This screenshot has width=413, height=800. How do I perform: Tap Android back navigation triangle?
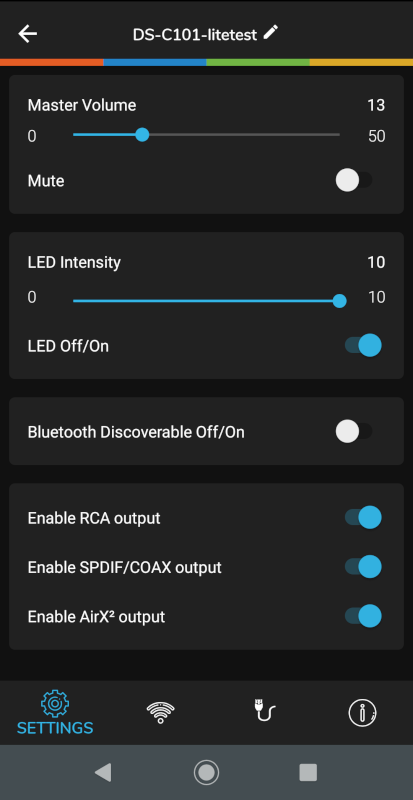[x=103, y=772]
